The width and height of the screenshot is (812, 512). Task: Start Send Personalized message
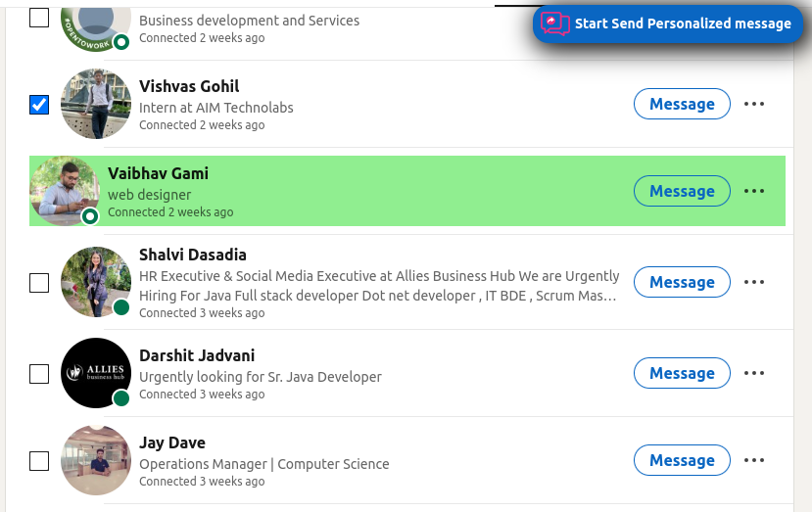click(682, 23)
